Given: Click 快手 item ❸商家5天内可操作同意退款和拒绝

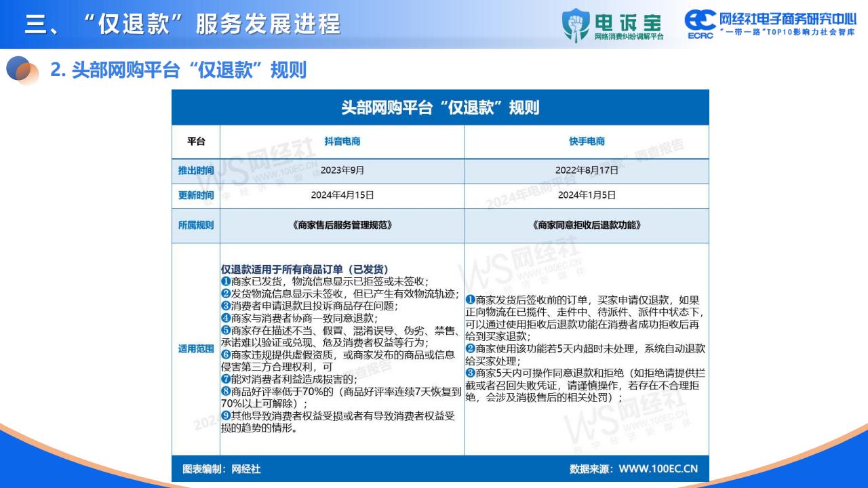Looking at the screenshot, I should coord(585,386).
